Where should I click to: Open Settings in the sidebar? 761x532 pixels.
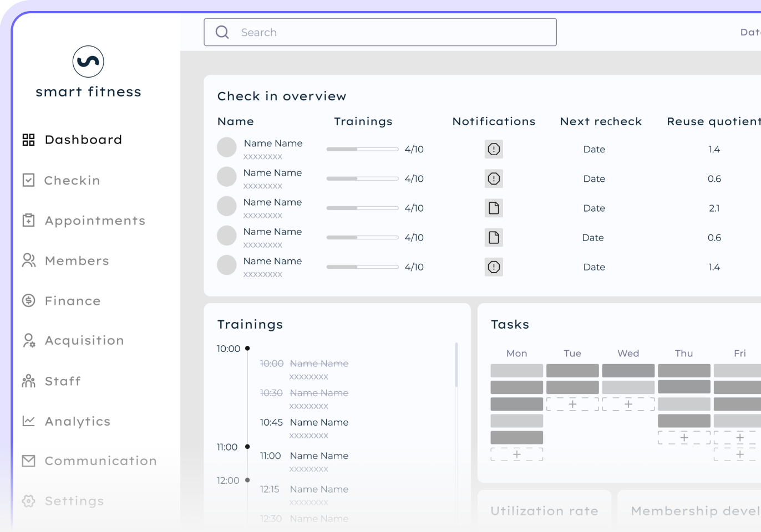(x=74, y=501)
